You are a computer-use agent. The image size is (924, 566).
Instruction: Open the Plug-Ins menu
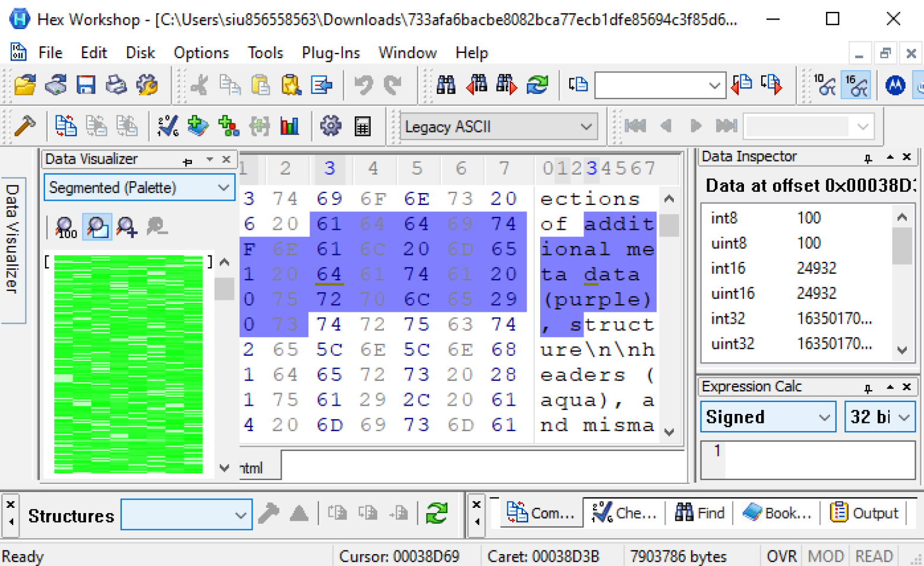pos(331,53)
